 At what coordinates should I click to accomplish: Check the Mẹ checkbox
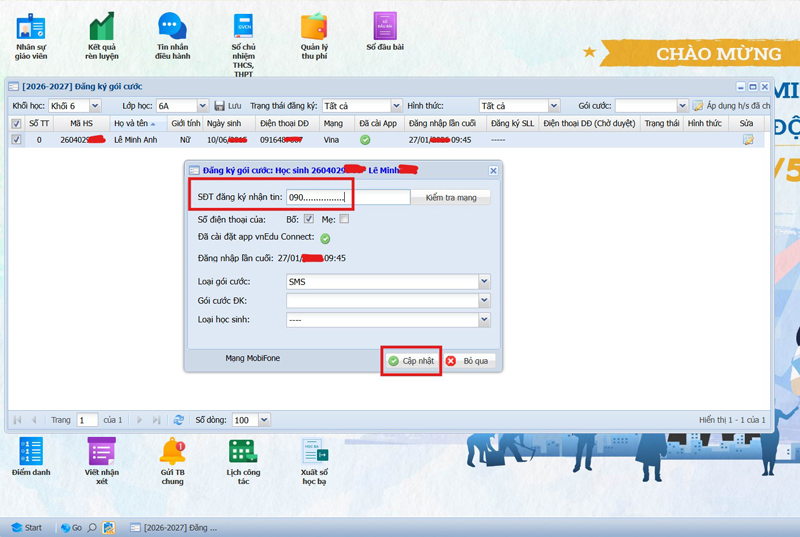tap(344, 219)
